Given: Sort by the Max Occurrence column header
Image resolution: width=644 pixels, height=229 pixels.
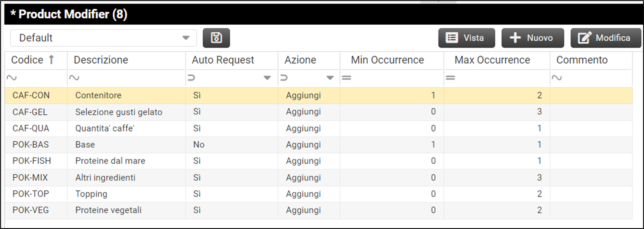Looking at the screenshot, I should tap(492, 60).
